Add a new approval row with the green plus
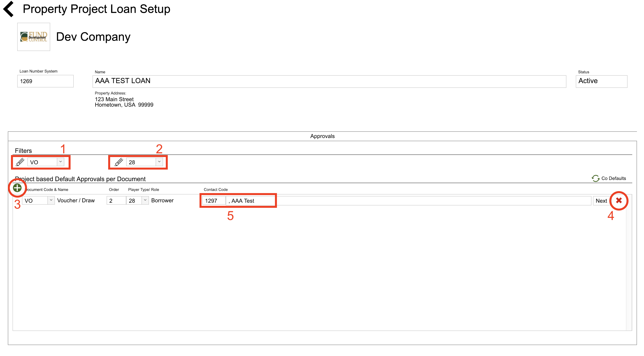The image size is (644, 356). pyautogui.click(x=17, y=188)
